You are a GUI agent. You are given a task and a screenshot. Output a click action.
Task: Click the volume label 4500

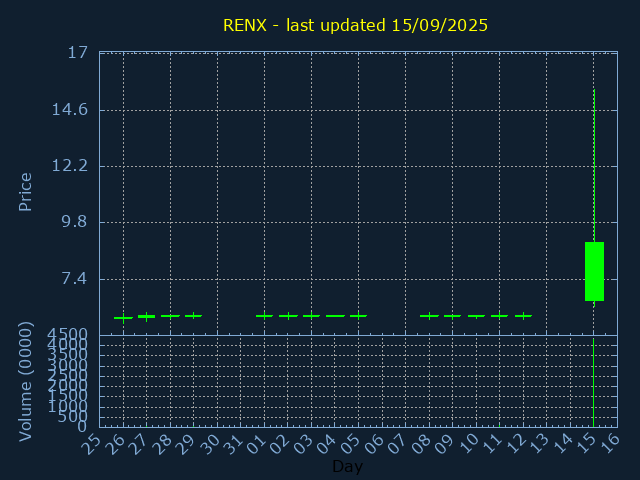[x=68, y=334]
